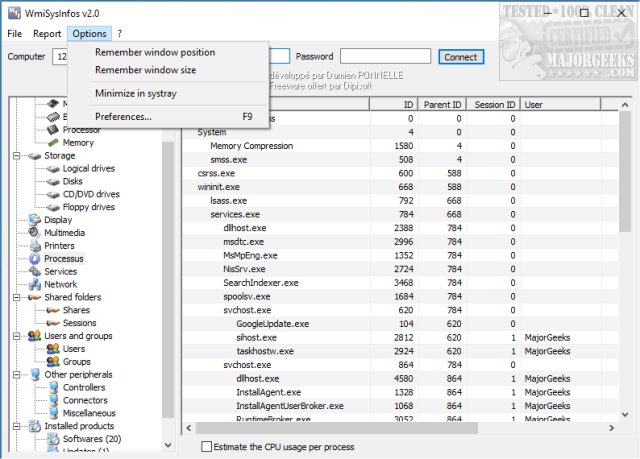Click the Storage drive icon

(35, 156)
